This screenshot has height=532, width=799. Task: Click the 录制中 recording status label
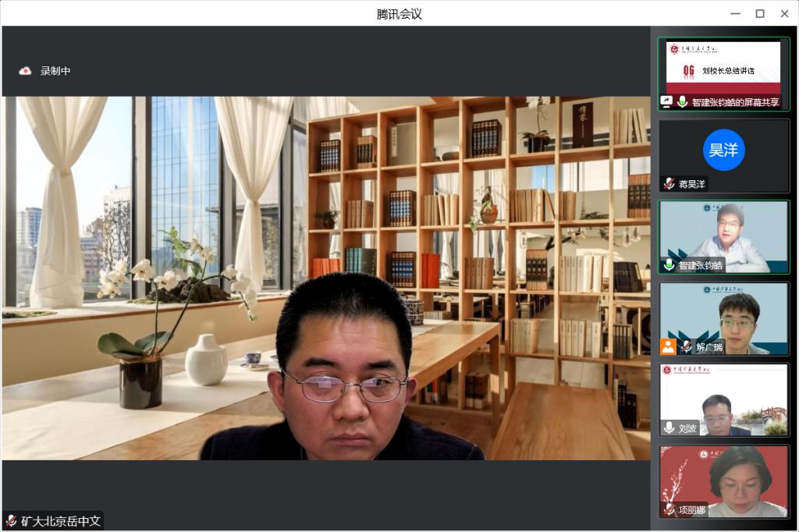[x=55, y=71]
